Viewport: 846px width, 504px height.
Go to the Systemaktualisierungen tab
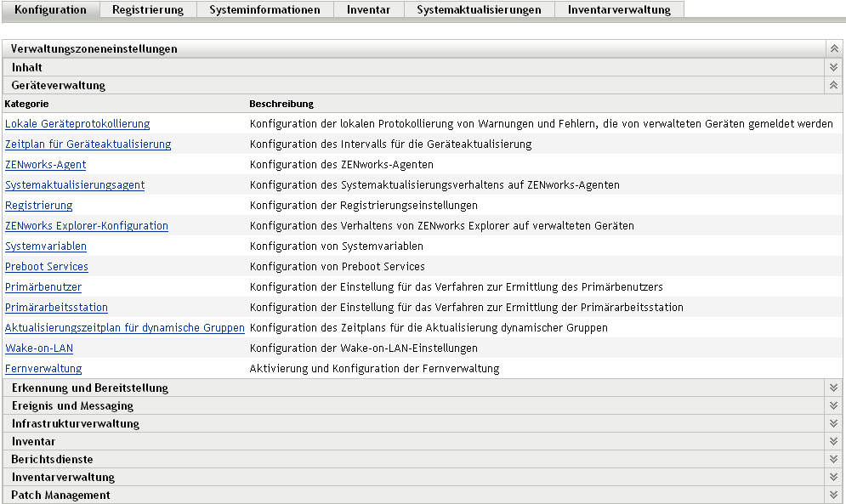tap(479, 10)
